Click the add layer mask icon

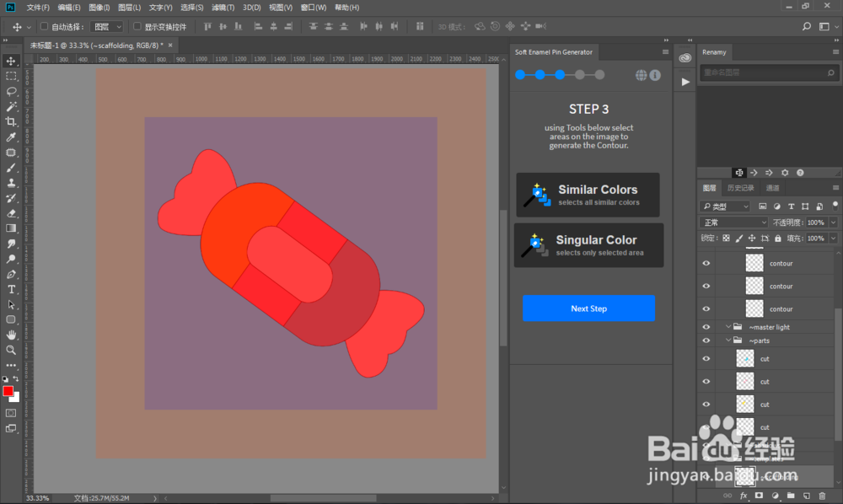[760, 496]
